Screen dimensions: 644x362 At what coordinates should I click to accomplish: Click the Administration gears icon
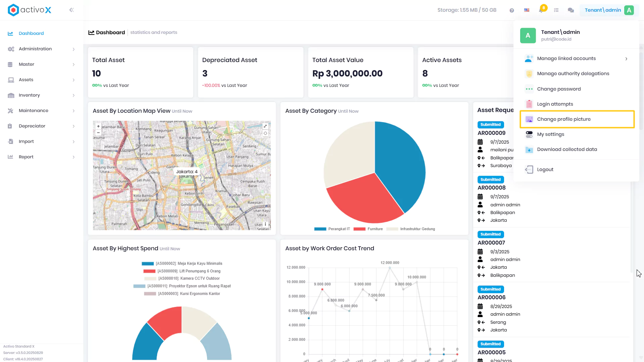click(x=11, y=49)
